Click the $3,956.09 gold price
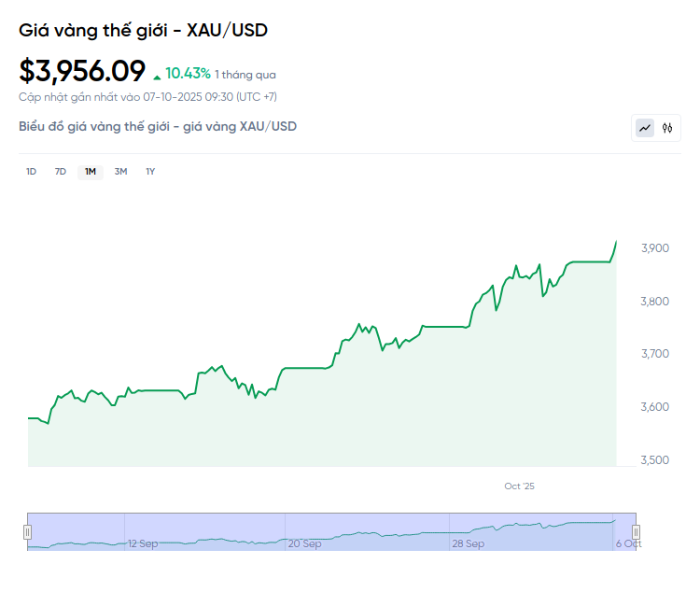Screen dimensions: 700x592 [82, 71]
